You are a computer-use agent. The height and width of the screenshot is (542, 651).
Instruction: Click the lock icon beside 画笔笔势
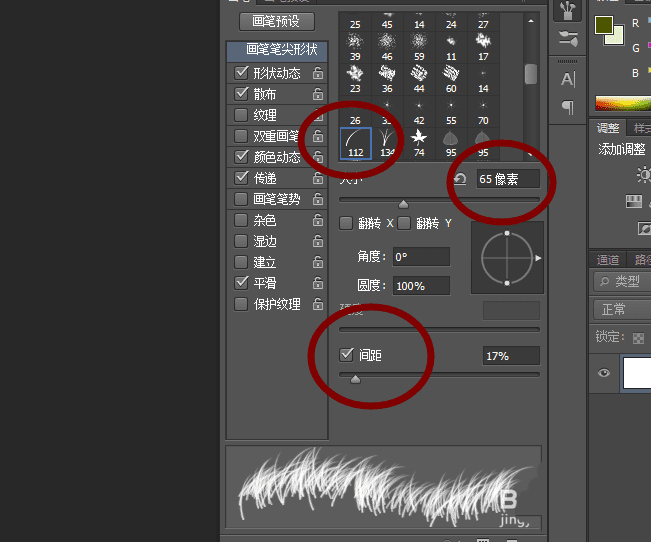[318, 199]
